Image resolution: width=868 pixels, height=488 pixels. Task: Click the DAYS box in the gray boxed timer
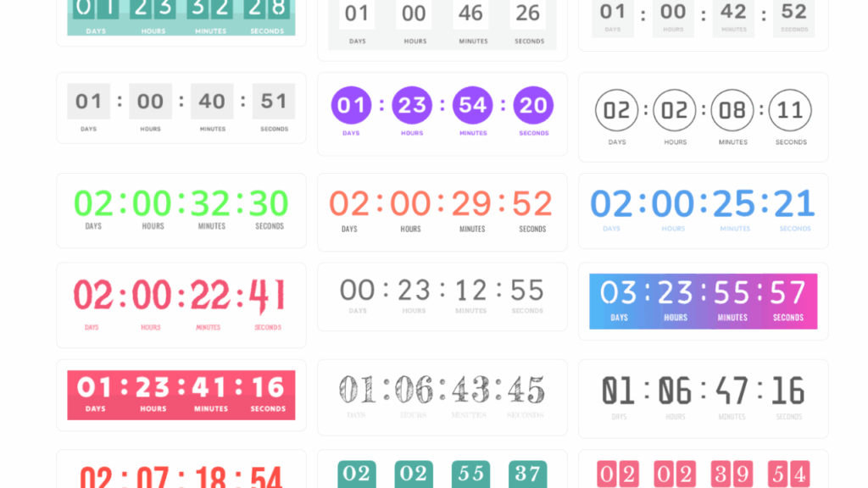pos(88,101)
